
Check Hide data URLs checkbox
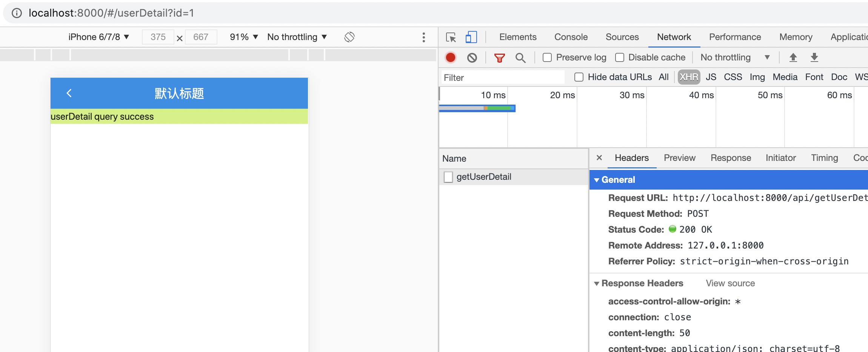pyautogui.click(x=579, y=77)
